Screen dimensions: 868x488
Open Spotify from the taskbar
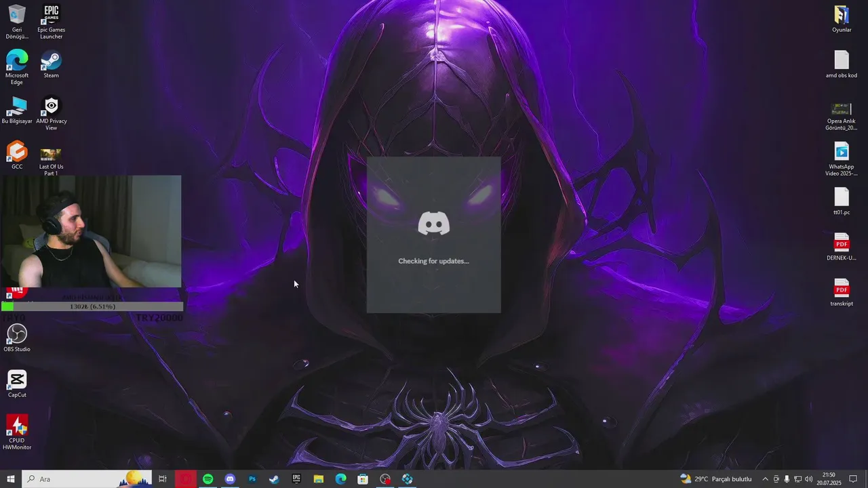208,479
